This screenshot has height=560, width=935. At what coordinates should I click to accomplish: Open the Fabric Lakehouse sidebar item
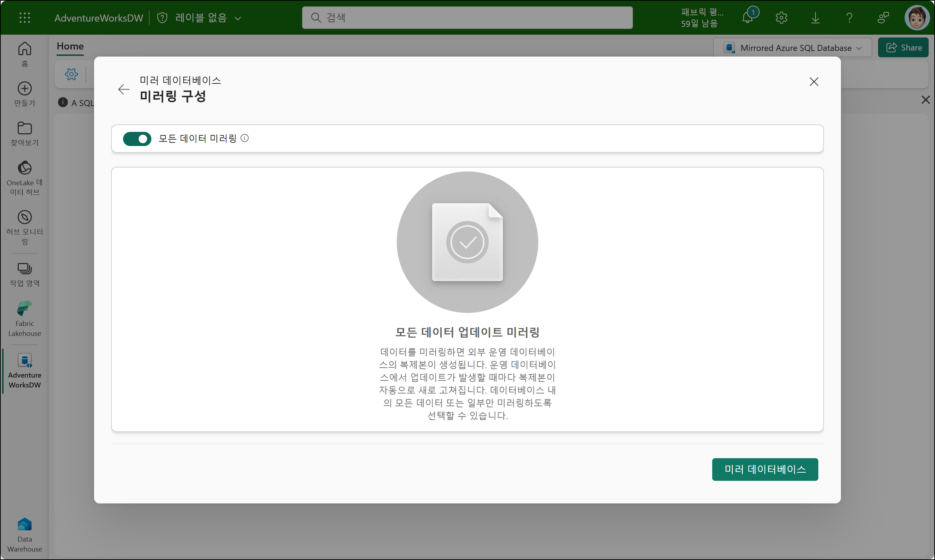pos(24,319)
